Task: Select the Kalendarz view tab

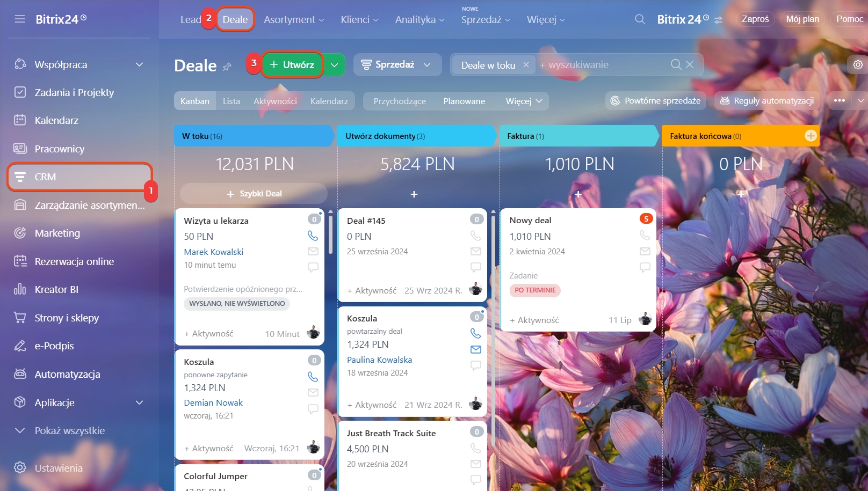Action: pos(329,101)
